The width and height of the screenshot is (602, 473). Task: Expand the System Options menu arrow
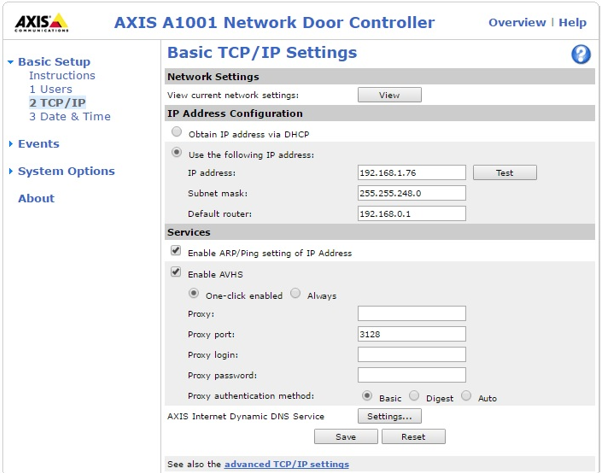pyautogui.click(x=11, y=171)
